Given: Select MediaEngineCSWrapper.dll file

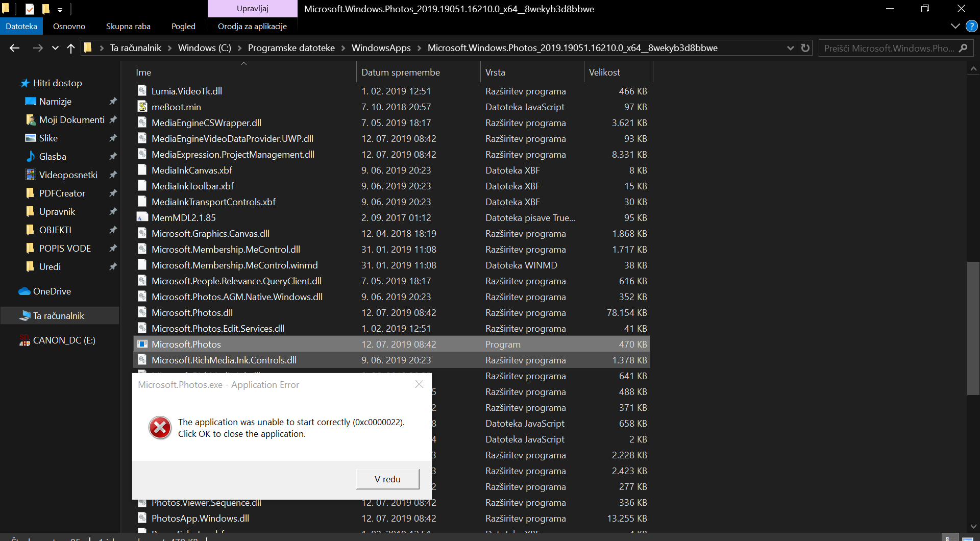Looking at the screenshot, I should click(x=206, y=122).
